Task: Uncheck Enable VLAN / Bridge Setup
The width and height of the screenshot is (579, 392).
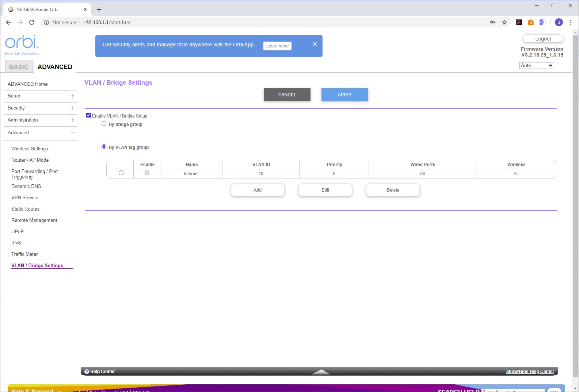Action: (x=88, y=115)
